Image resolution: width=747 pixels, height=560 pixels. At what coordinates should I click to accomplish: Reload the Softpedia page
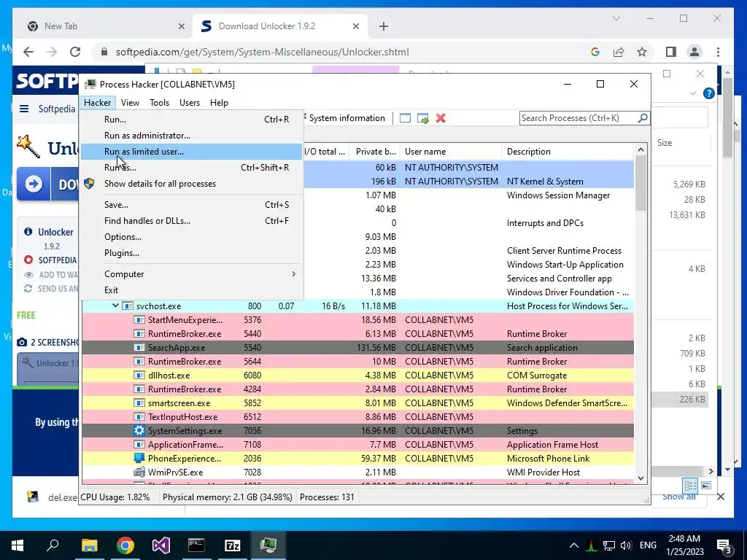pyautogui.click(x=75, y=52)
